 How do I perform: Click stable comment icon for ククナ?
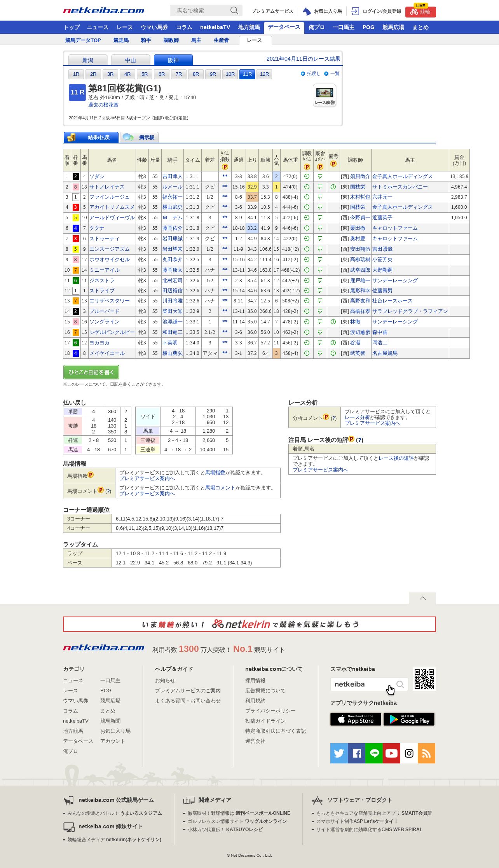pyautogui.click(x=320, y=228)
